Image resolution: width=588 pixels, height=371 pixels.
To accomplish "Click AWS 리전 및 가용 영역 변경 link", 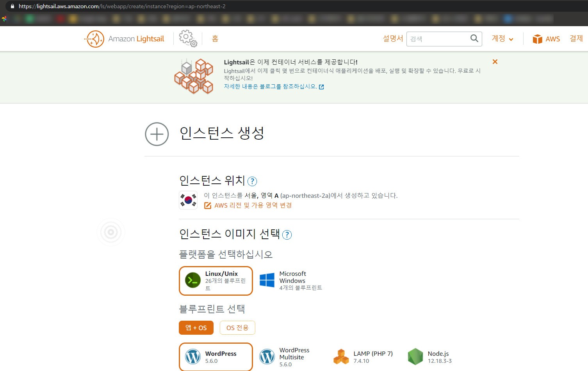I will (248, 205).
